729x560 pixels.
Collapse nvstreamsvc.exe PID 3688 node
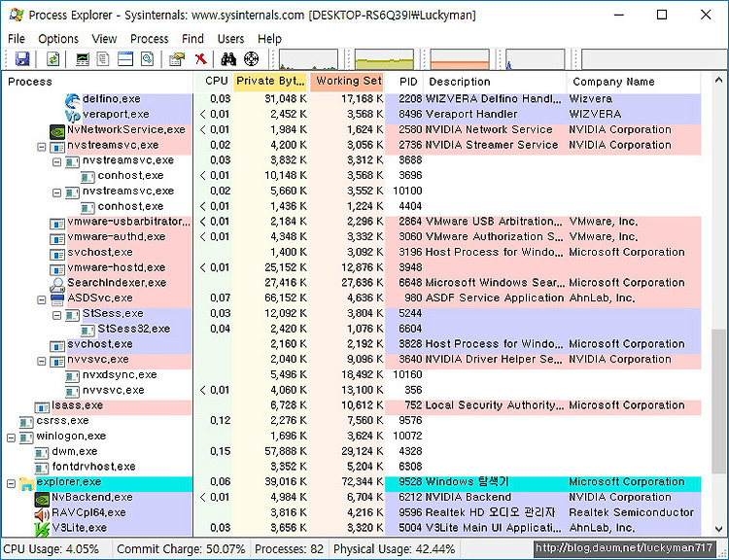coord(56,162)
